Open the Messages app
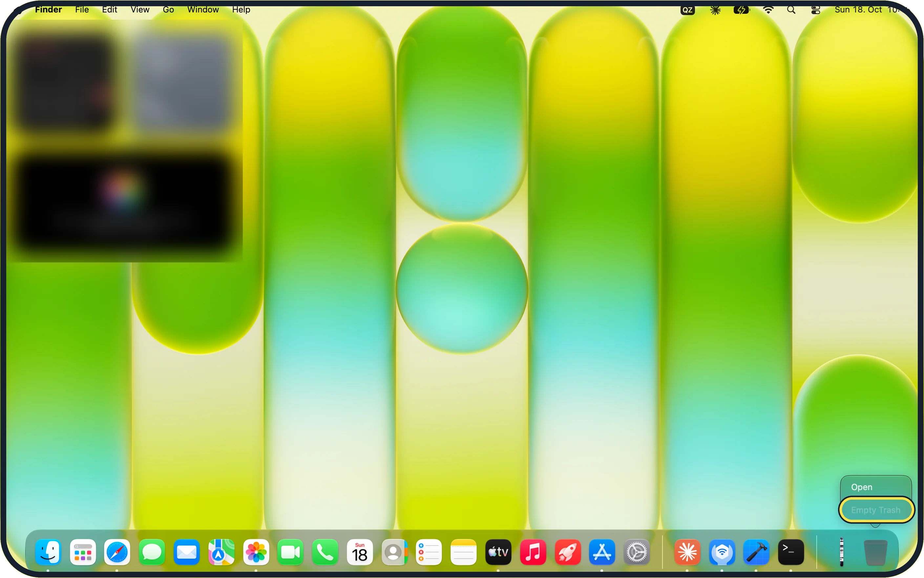This screenshot has height=578, width=924. [152, 552]
